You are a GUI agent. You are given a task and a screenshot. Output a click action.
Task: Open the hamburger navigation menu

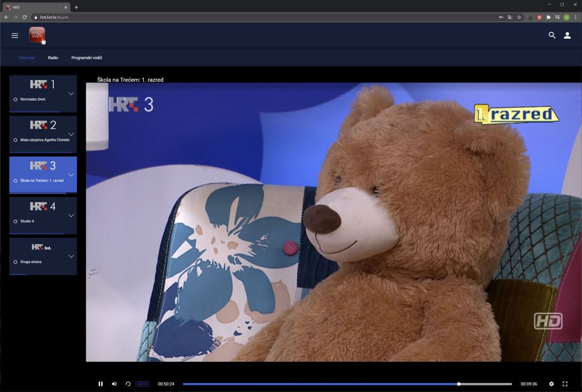pos(15,36)
